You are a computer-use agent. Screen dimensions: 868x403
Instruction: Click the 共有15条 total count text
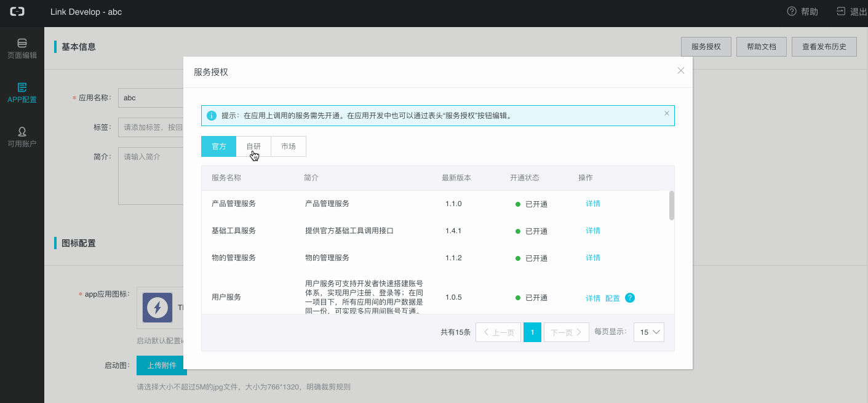(456, 332)
